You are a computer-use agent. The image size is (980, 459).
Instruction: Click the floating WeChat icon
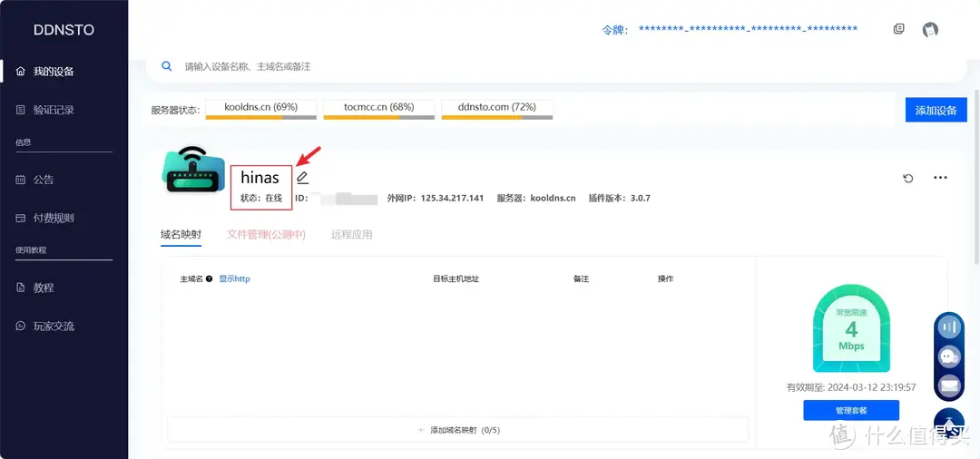click(x=949, y=356)
